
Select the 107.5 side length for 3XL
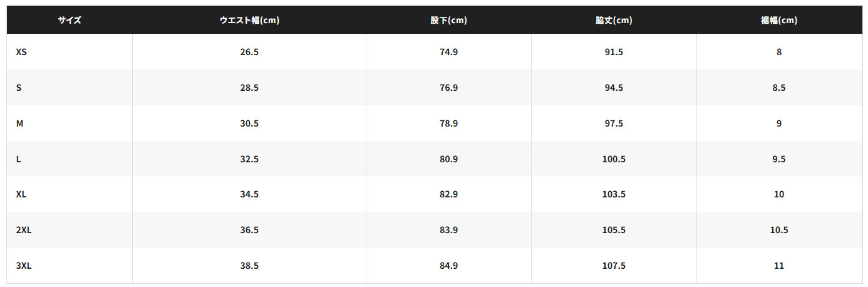(614, 266)
